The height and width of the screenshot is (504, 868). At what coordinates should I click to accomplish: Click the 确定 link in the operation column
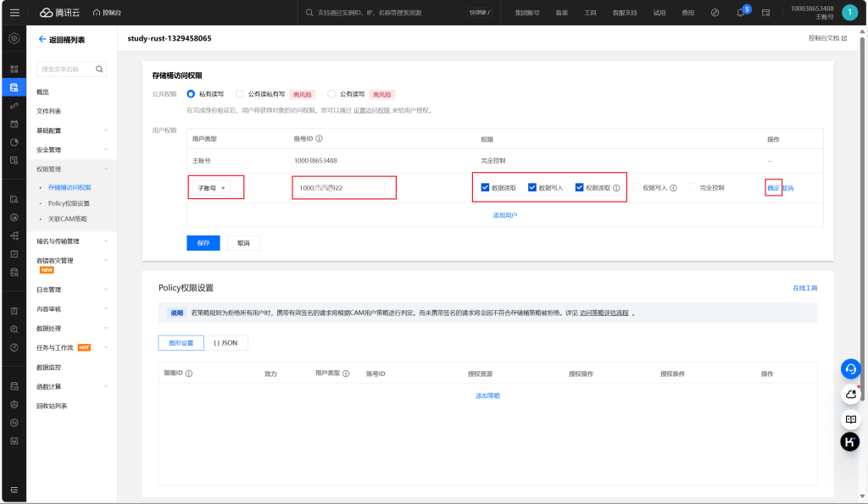(772, 188)
